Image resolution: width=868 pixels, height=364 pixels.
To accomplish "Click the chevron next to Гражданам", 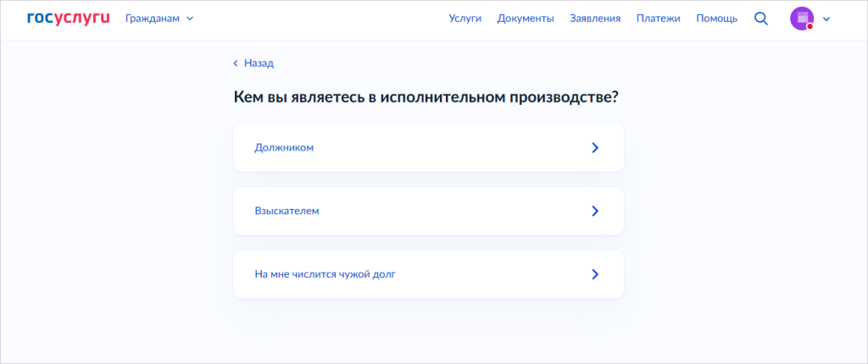I will (x=190, y=19).
